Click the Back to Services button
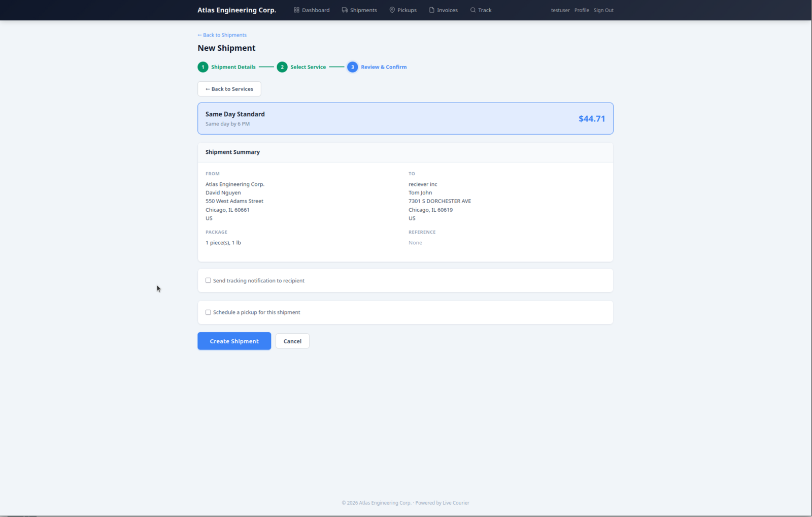The image size is (812, 517). coord(229,89)
